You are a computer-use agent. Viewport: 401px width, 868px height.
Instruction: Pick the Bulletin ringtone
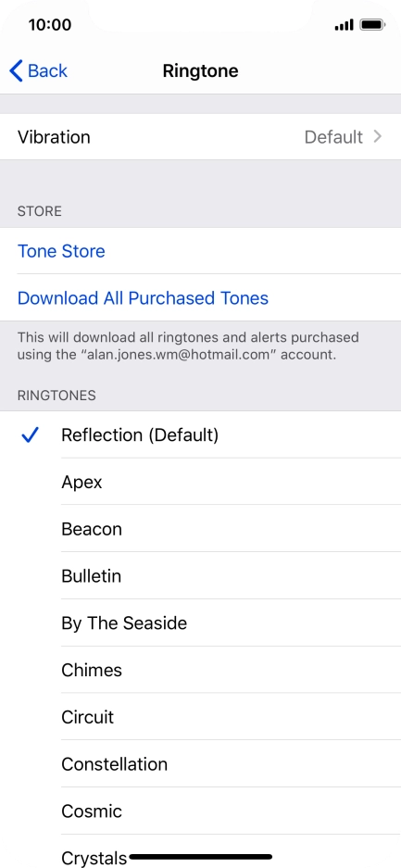click(x=200, y=575)
